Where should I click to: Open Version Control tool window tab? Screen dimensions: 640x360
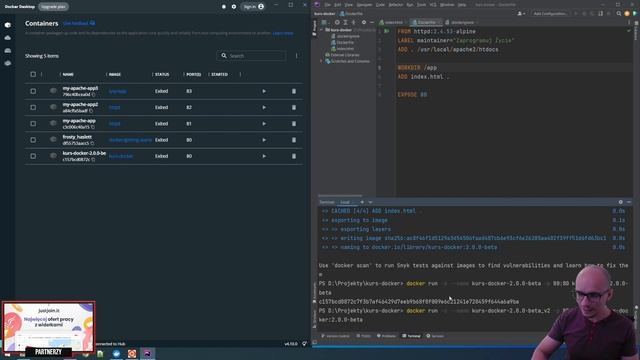[336, 336]
